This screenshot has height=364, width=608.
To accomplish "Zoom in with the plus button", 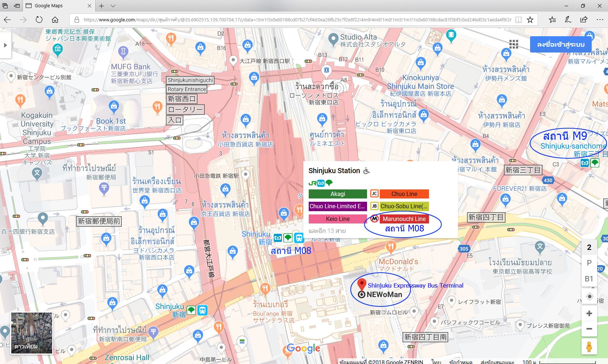I will [589, 313].
